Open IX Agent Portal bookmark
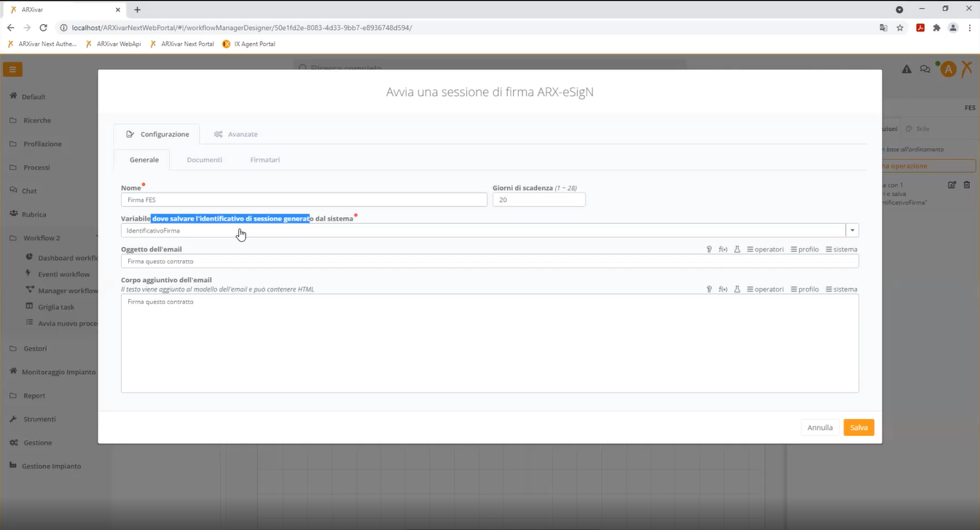Screen dimensions: 980x530 point(248,44)
